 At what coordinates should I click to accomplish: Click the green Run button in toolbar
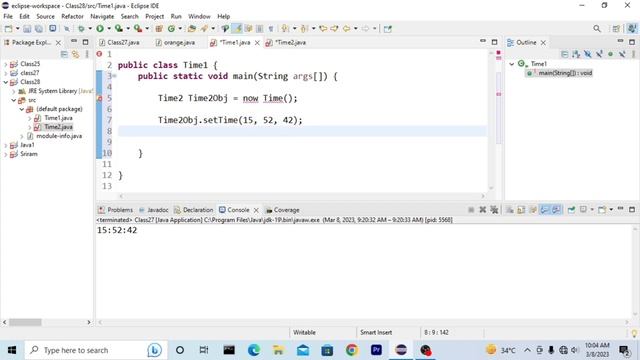pos(100,29)
